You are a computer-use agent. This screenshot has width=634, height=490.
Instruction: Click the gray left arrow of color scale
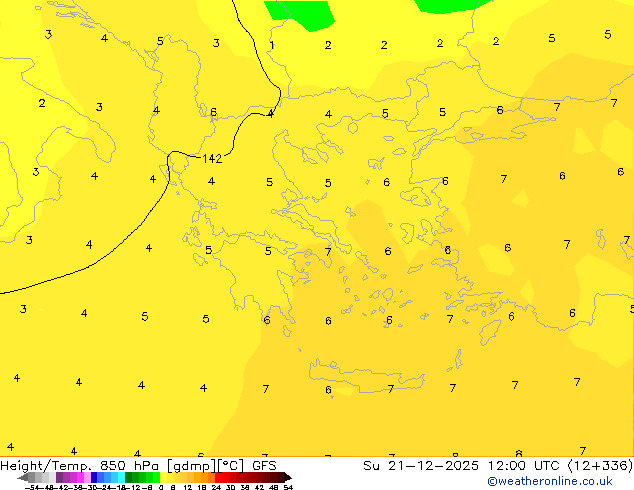click(23, 477)
